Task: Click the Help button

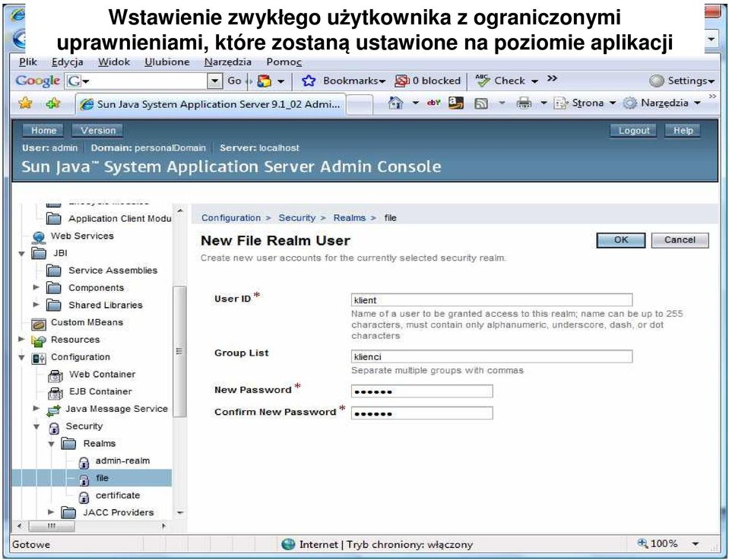Action: [683, 131]
